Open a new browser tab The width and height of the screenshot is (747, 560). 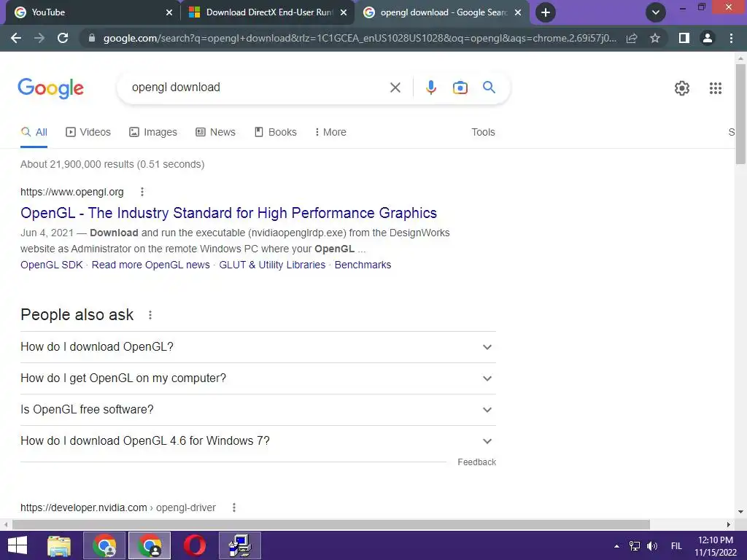click(x=546, y=12)
